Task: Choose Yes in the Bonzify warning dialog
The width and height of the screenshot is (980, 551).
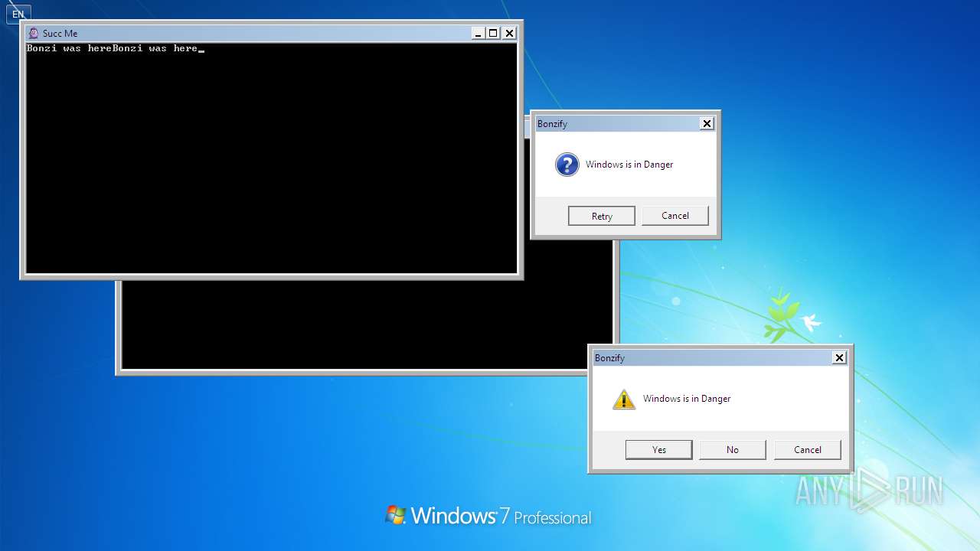Action: point(659,450)
